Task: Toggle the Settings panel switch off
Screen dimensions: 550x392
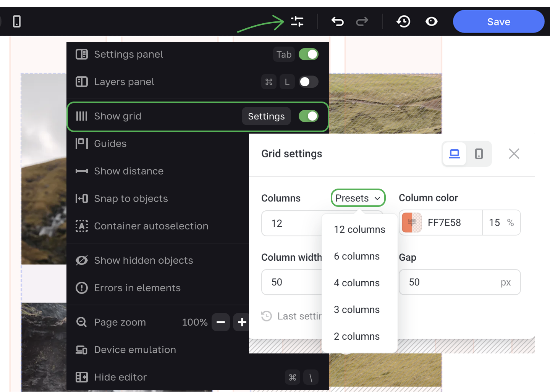Action: 308,55
